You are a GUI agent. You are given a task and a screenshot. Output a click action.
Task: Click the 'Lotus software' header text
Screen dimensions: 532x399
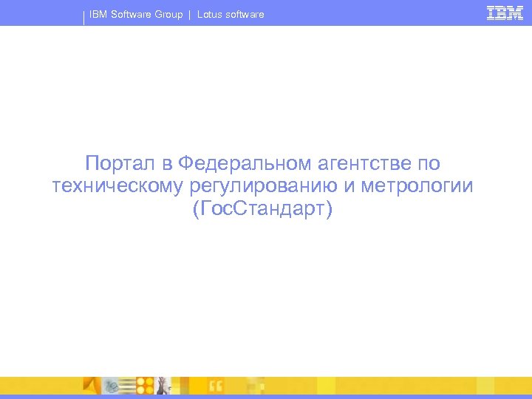(231, 15)
